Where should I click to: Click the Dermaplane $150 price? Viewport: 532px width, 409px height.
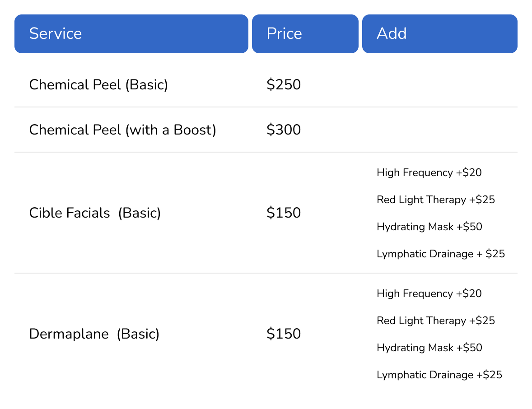pyautogui.click(x=284, y=334)
